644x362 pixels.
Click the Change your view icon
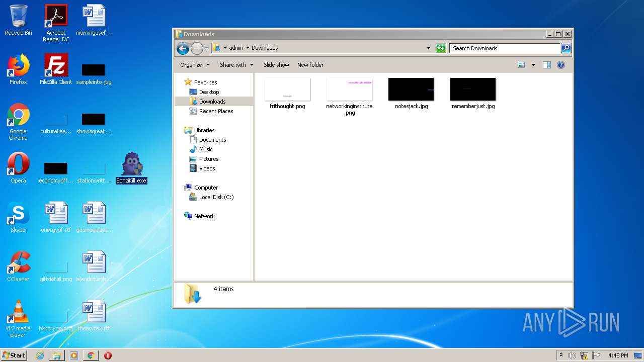[x=521, y=65]
